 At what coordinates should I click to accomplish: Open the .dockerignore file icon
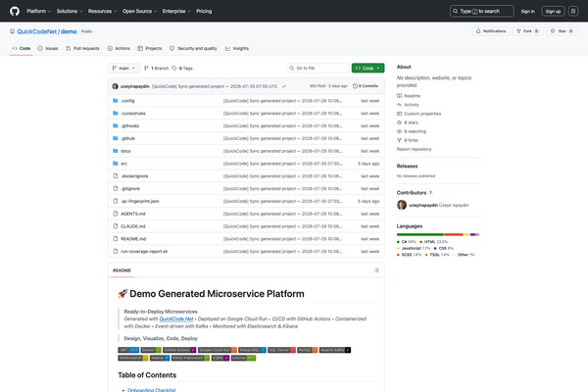point(116,176)
